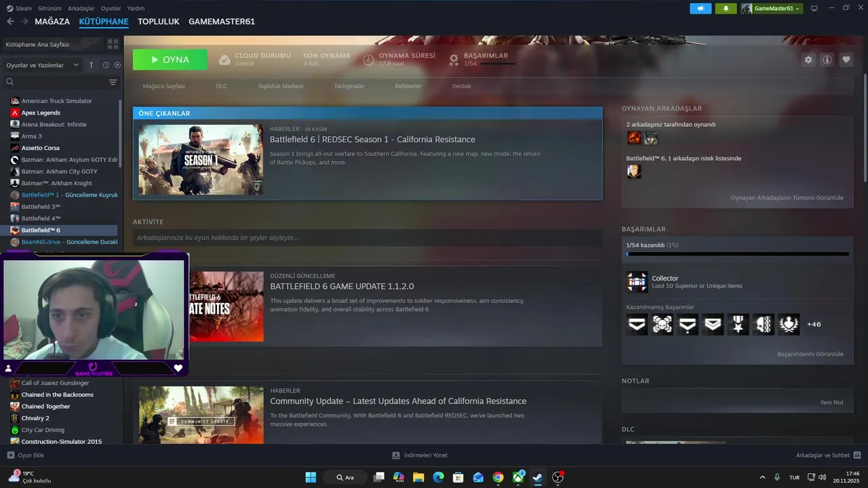Toggle the ready-to-play filter icon
The width and height of the screenshot is (868, 488).
(117, 65)
